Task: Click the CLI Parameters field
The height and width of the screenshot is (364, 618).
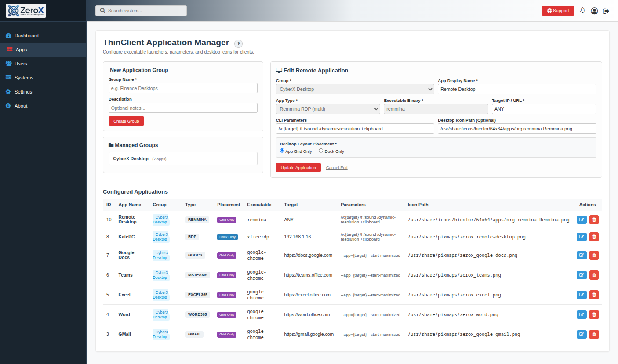Action: (x=355, y=129)
